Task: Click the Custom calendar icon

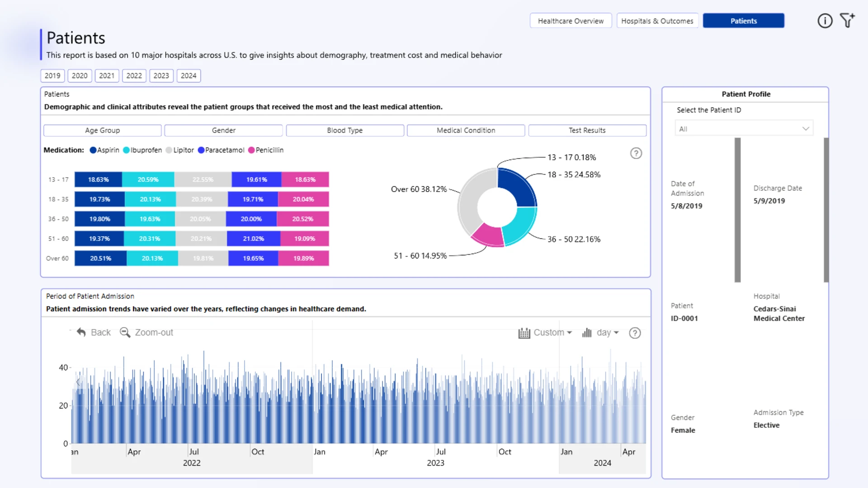Action: point(524,333)
